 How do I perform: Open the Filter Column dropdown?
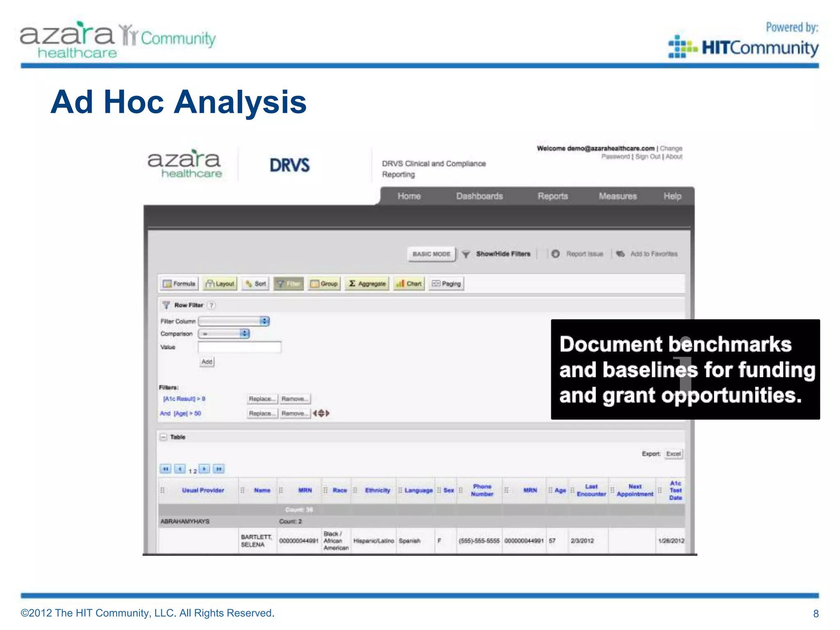pos(234,321)
